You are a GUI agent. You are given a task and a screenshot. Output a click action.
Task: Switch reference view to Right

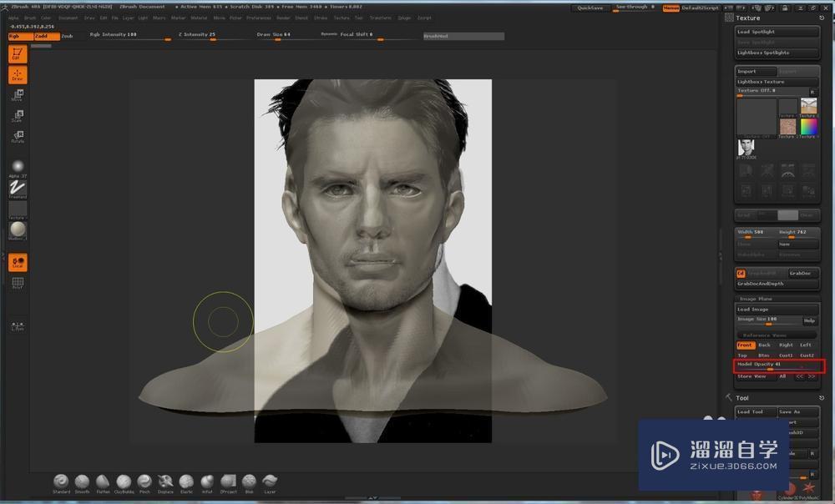tap(786, 345)
